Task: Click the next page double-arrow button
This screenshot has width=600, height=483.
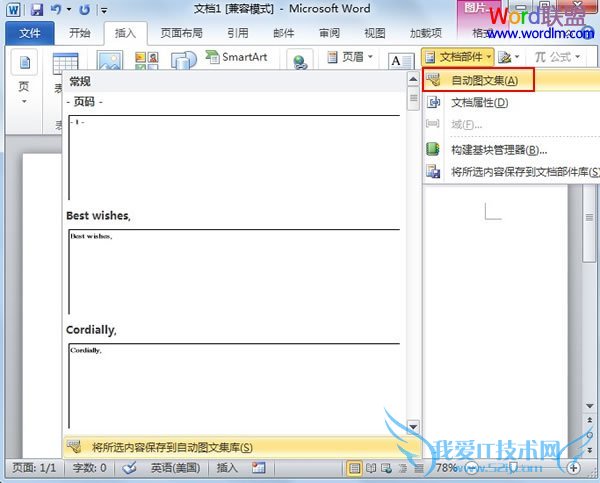Action: [590, 450]
